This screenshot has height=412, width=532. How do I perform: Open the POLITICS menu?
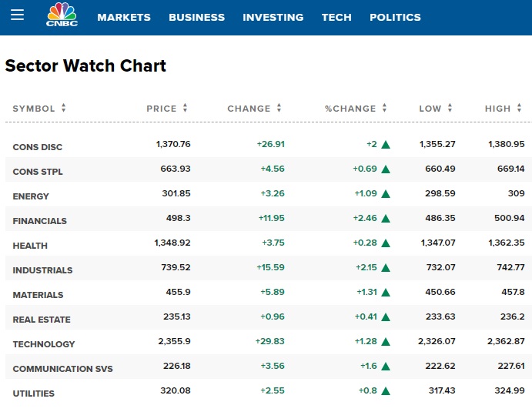click(395, 17)
